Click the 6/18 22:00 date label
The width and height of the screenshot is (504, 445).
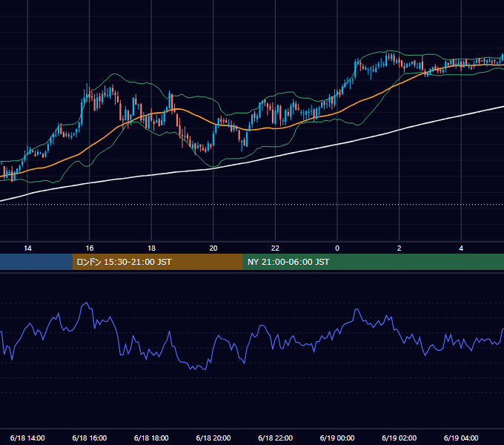coord(276,438)
